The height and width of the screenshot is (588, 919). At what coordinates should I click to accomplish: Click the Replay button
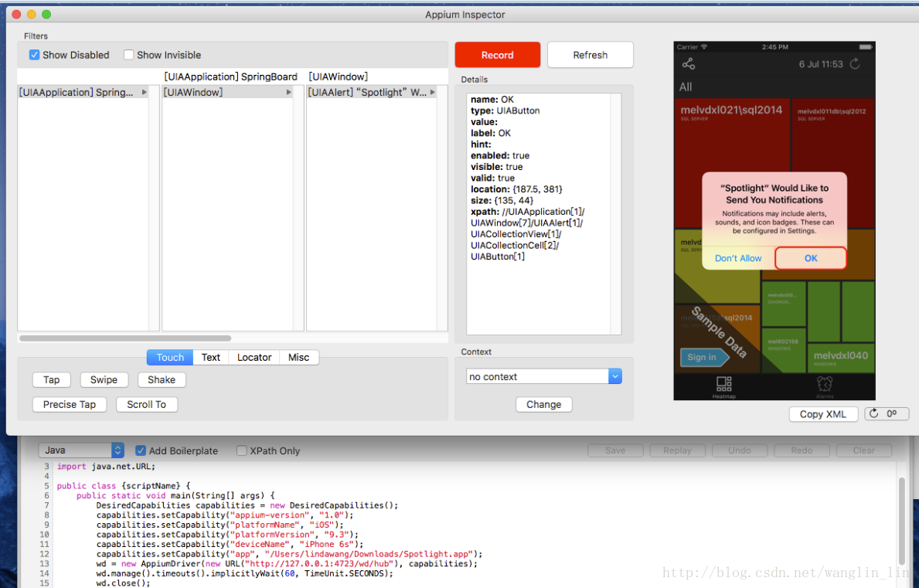(x=678, y=450)
